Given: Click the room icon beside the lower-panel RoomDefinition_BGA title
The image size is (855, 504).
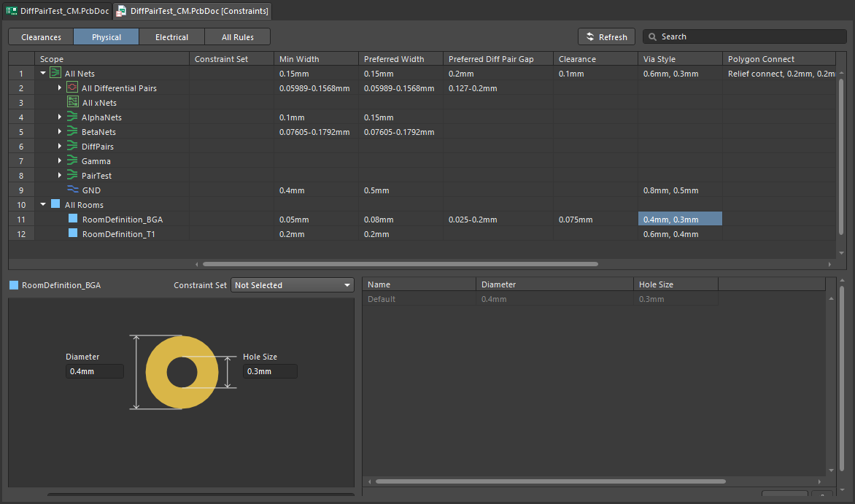Looking at the screenshot, I should (14, 285).
